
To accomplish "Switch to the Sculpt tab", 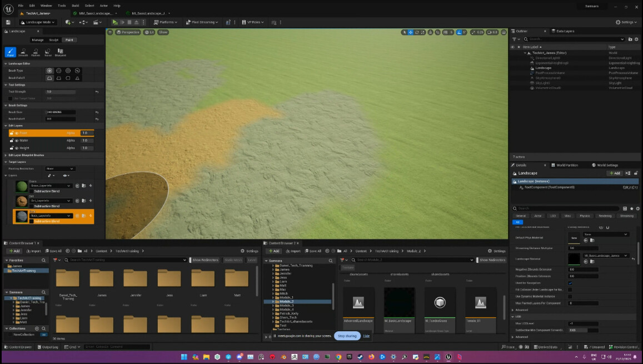I will (x=54, y=40).
